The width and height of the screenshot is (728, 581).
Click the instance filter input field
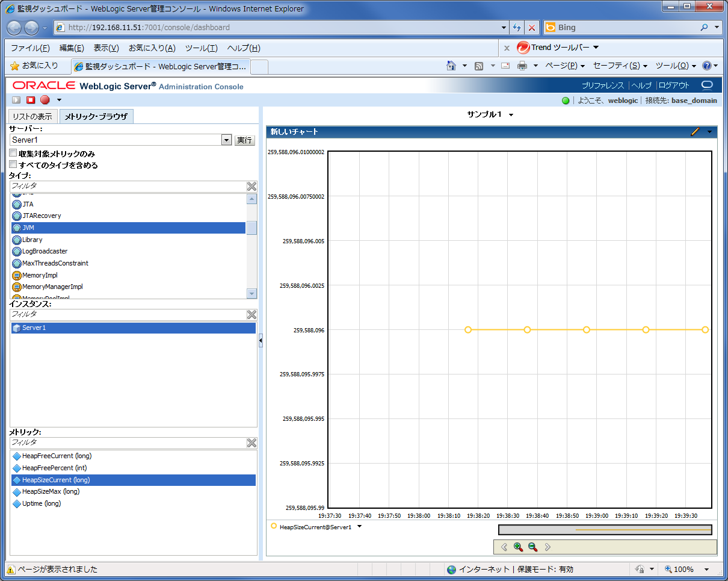pyautogui.click(x=128, y=314)
